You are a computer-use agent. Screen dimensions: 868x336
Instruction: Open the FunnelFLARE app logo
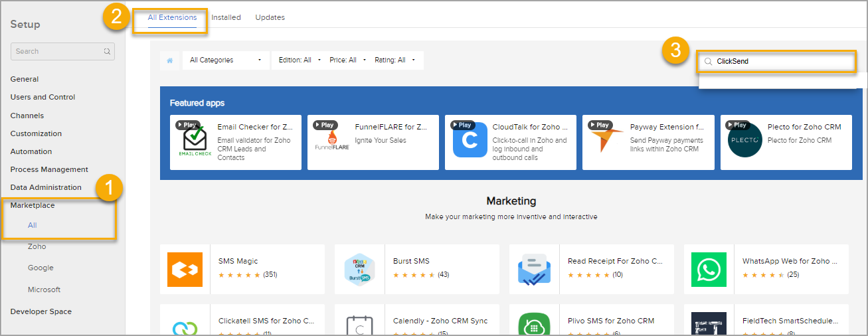[331, 141]
